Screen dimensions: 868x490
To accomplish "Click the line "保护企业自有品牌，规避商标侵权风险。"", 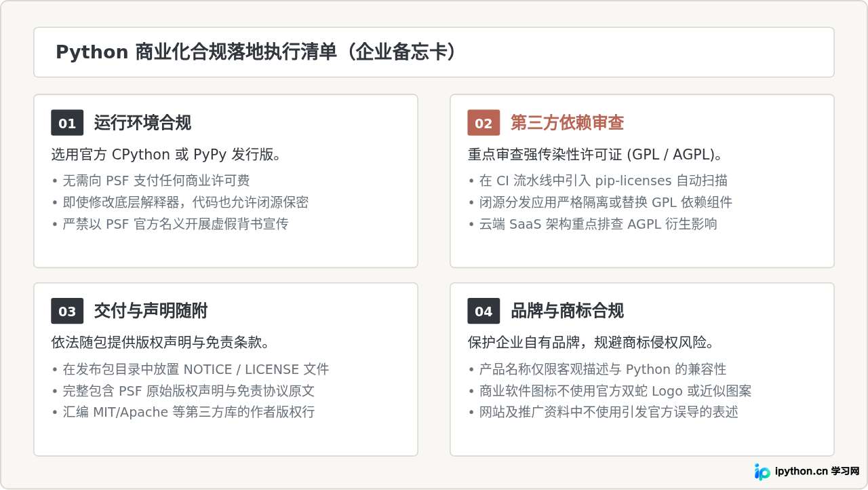I will pyautogui.click(x=591, y=342).
